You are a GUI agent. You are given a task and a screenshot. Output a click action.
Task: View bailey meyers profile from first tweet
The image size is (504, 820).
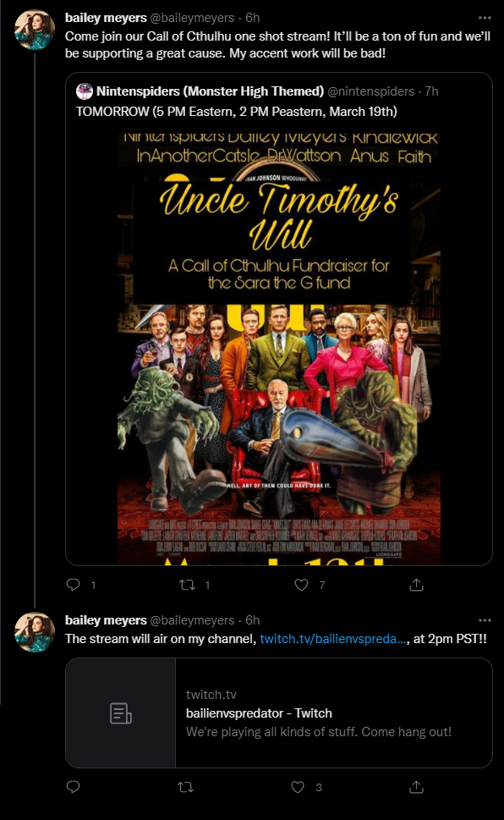coord(106,18)
